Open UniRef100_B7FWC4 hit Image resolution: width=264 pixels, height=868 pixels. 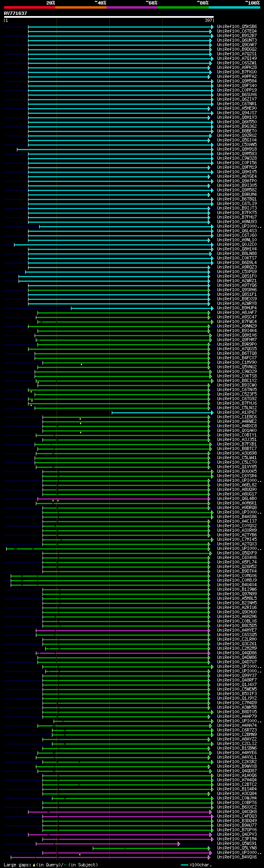pos(237,322)
